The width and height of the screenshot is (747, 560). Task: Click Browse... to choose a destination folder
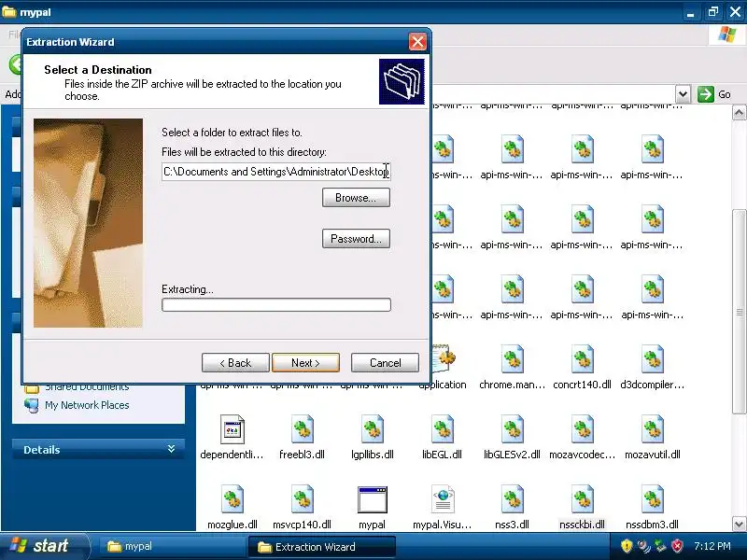356,198
